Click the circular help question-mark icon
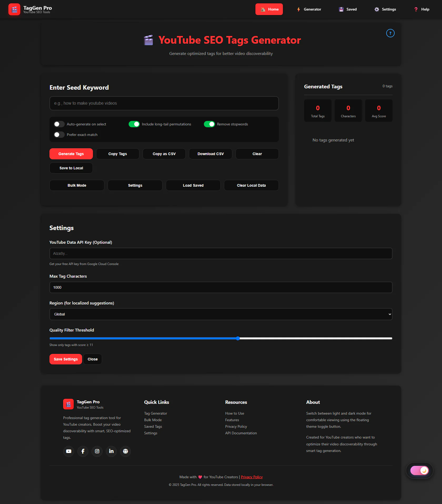Image resolution: width=442 pixels, height=504 pixels. [390, 33]
